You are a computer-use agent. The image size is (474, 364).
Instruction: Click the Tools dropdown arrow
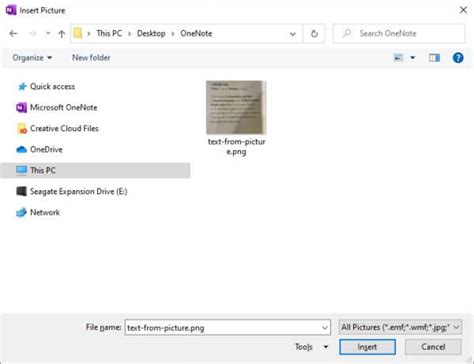[326, 347]
